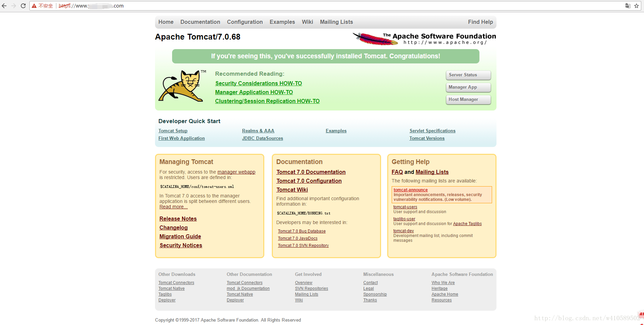The width and height of the screenshot is (644, 325).
Task: Open the tomcat-dev mailing list link
Action: click(x=404, y=231)
